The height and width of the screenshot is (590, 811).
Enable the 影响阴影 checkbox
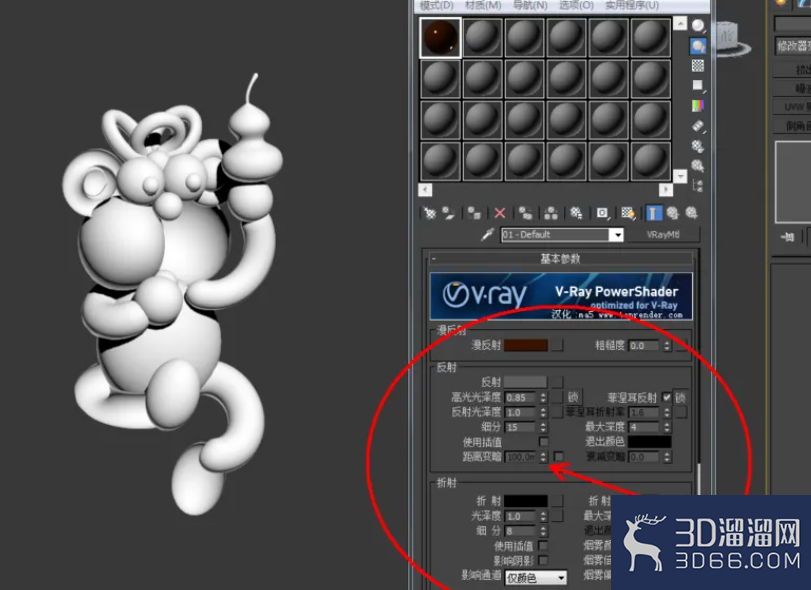tap(543, 561)
